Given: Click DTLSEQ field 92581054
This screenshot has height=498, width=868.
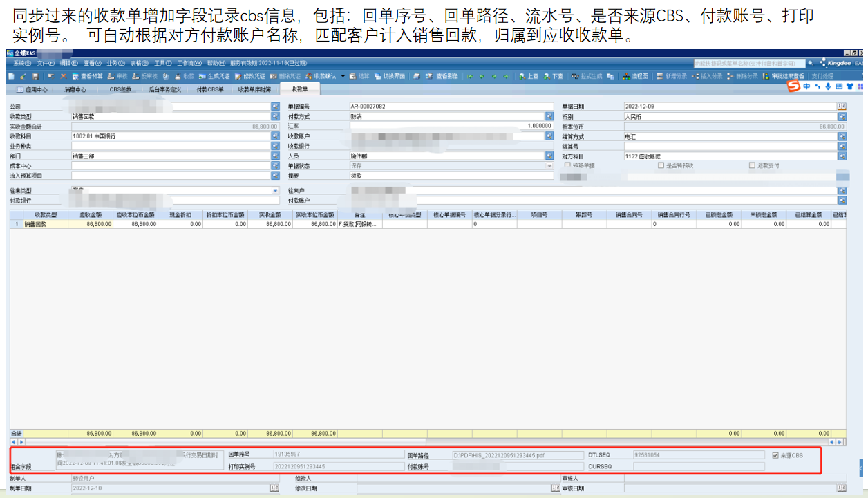Looking at the screenshot, I should (x=699, y=455).
